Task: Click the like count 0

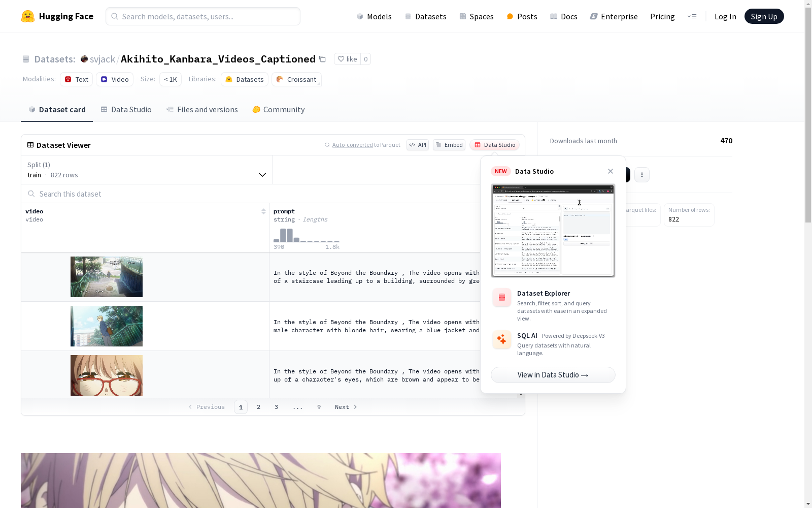Action: click(365, 59)
